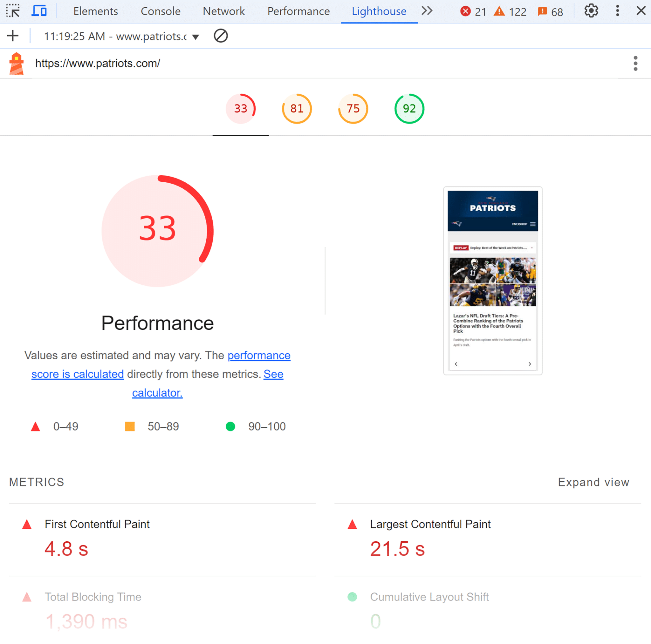
Task: Click the Performance heading text
Action: (x=157, y=323)
